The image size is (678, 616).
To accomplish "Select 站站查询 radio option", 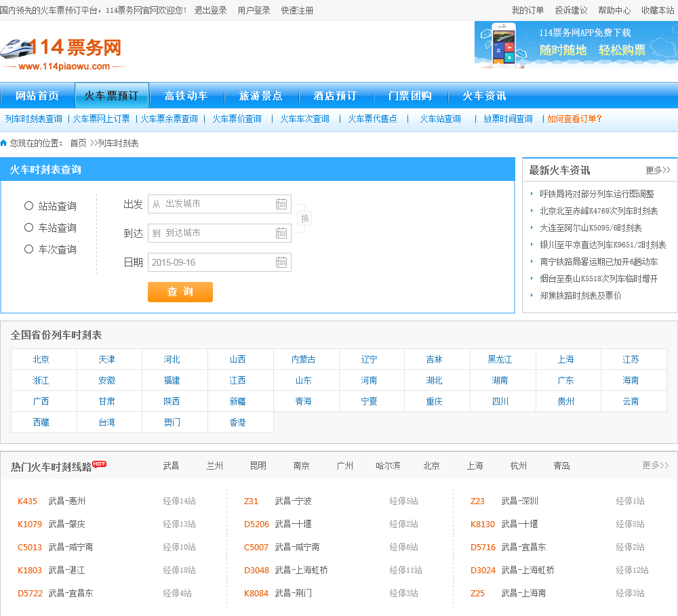I will (28, 206).
